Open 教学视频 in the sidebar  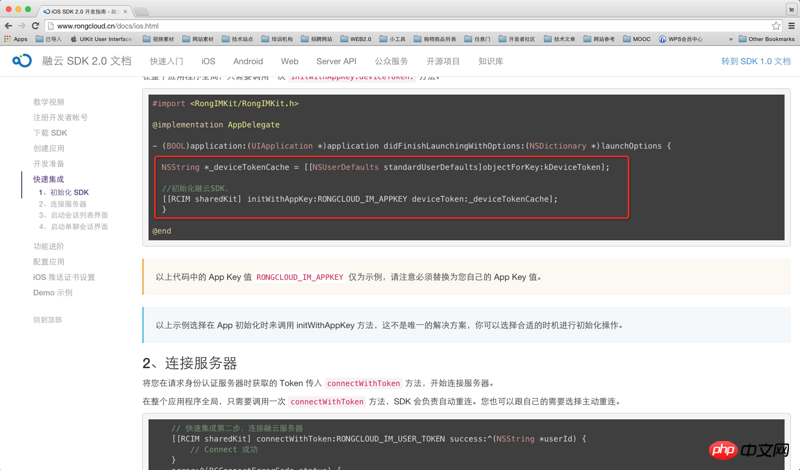(49, 102)
